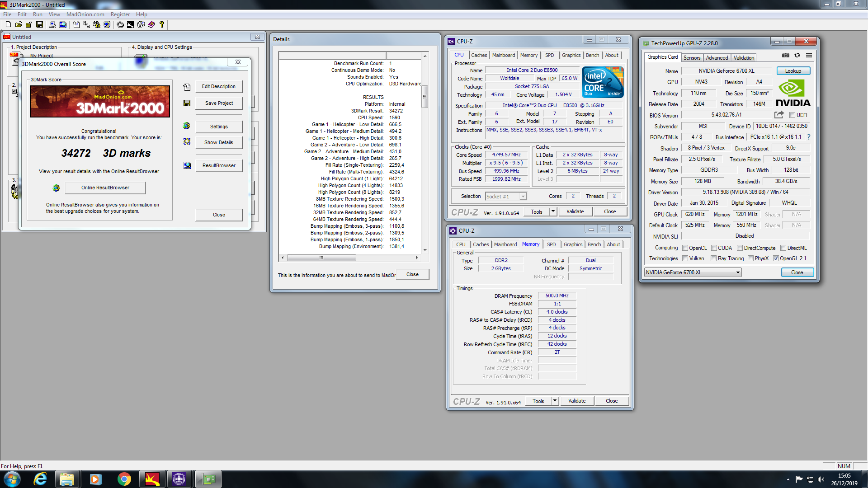Screen dimensions: 868x488
Task: Click the Lookup button in GPU-Z
Action: click(793, 71)
